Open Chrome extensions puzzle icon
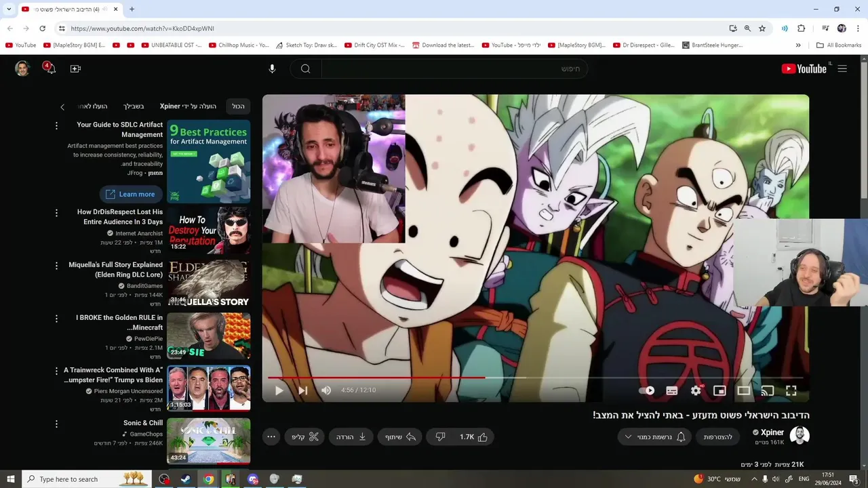 [x=801, y=28]
